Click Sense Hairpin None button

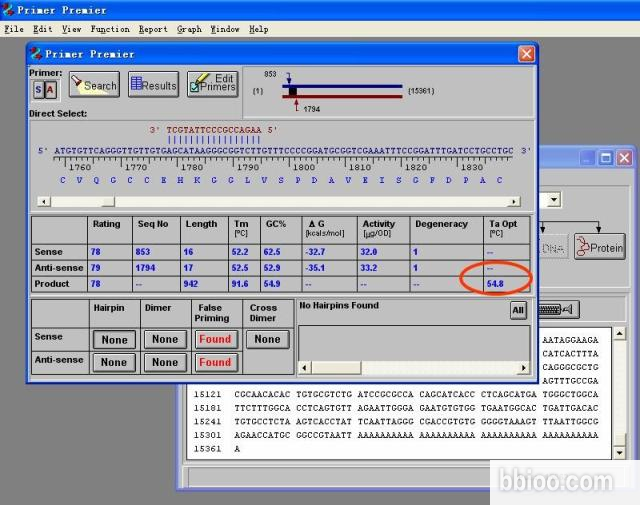[x=114, y=340]
